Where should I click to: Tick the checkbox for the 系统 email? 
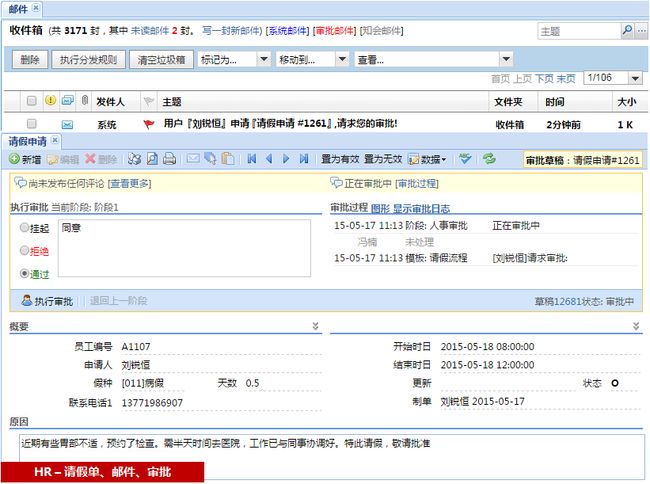tap(31, 123)
